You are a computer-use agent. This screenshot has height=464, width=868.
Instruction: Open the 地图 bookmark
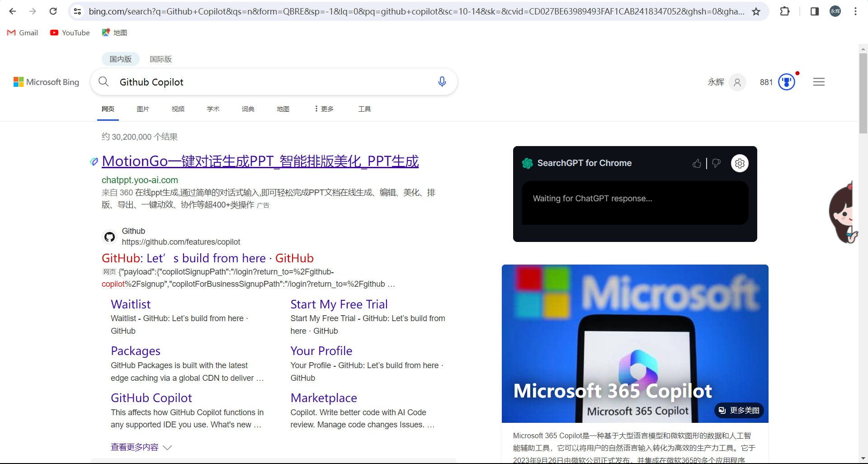pyautogui.click(x=114, y=33)
